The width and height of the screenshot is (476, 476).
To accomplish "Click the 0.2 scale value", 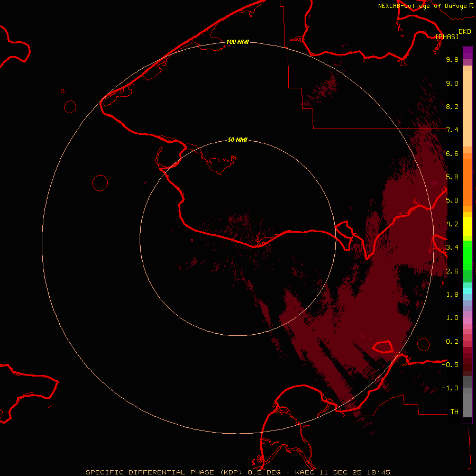I will pos(452,342).
